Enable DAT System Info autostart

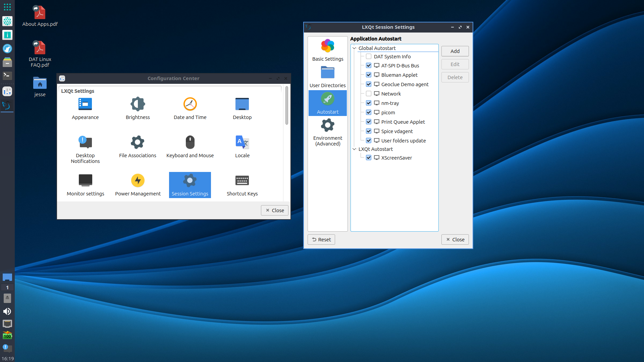(x=369, y=56)
